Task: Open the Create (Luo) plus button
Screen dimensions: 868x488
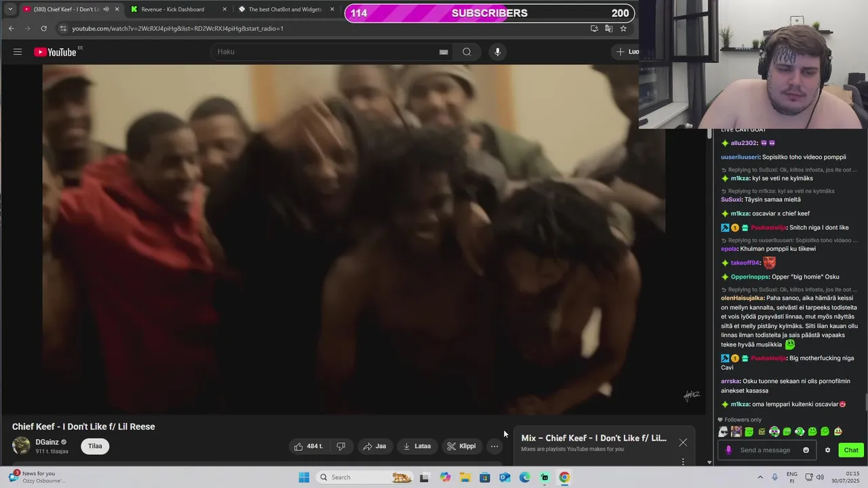Action: pos(627,52)
